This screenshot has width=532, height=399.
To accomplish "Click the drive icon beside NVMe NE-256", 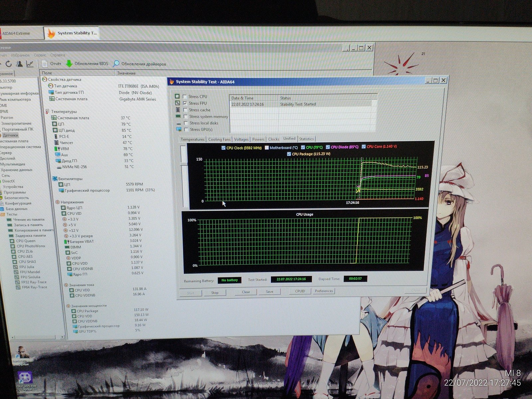I will point(59,167).
